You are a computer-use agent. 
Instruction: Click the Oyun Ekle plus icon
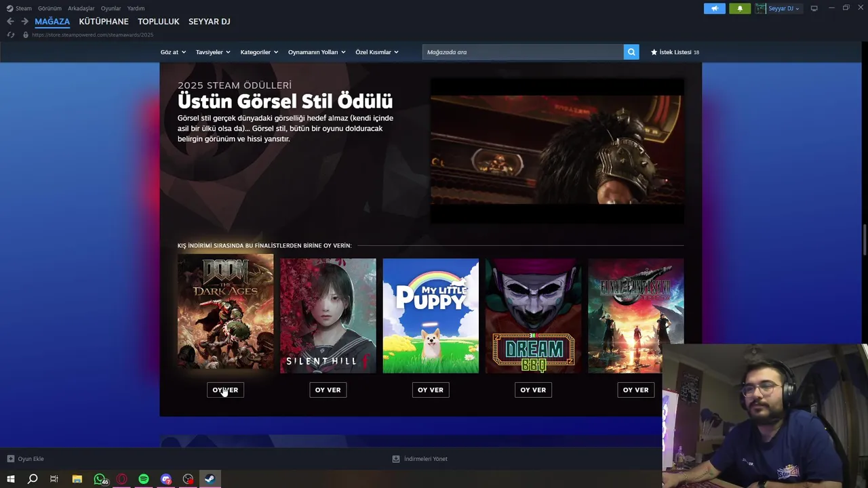click(10, 459)
